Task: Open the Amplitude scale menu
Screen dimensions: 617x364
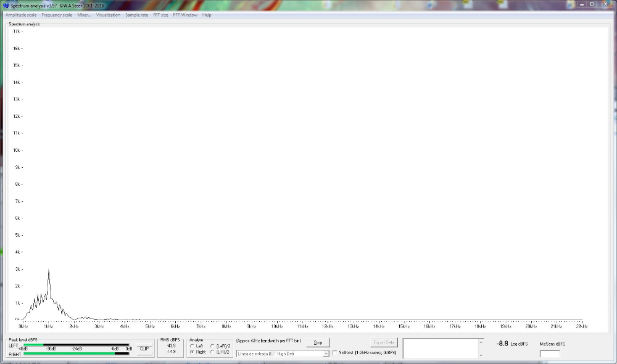Action: 21,15
